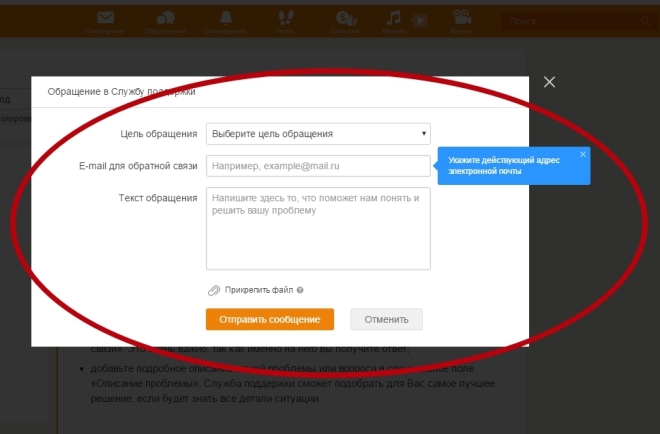Open the События icon in top bar
Screen dimensions: 660x434
pos(346,19)
